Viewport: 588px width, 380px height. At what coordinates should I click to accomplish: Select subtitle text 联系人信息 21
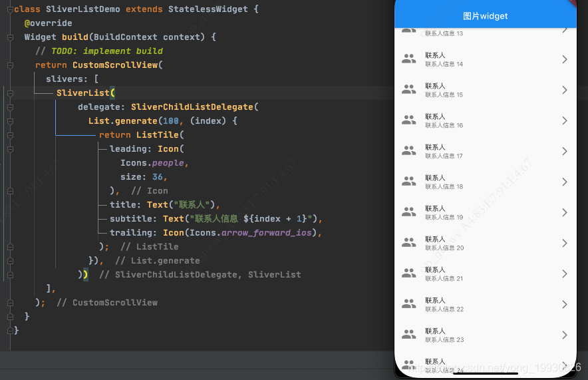coord(444,279)
